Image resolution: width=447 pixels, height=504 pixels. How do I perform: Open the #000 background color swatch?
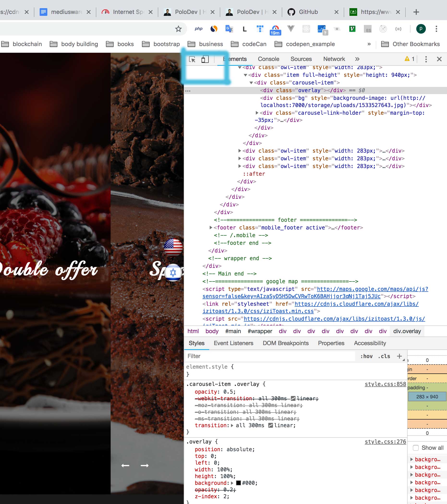(239, 483)
